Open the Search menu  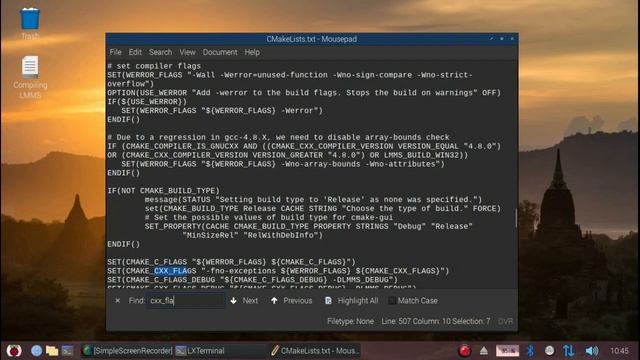[x=160, y=52]
